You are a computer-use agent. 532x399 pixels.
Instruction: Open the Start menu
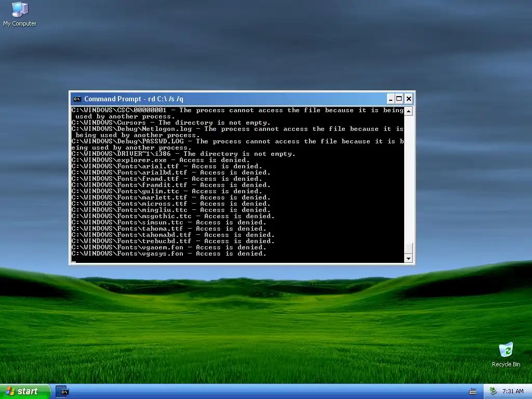tap(24, 392)
